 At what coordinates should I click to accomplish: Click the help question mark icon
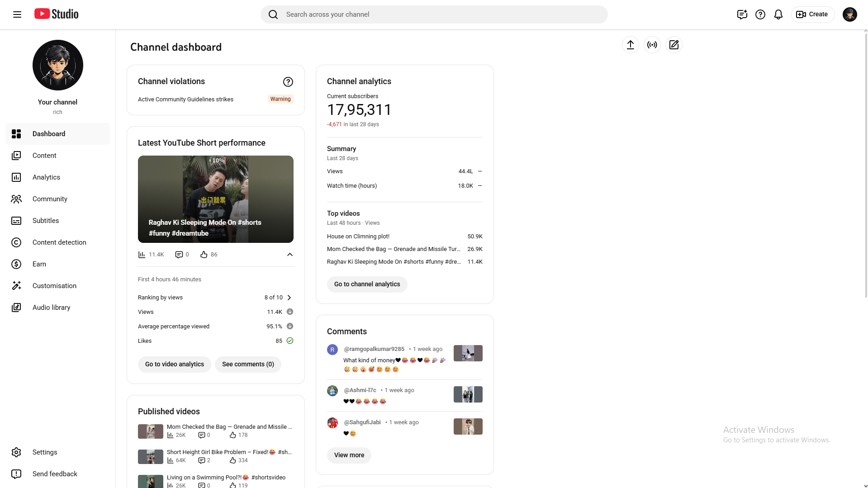[760, 14]
